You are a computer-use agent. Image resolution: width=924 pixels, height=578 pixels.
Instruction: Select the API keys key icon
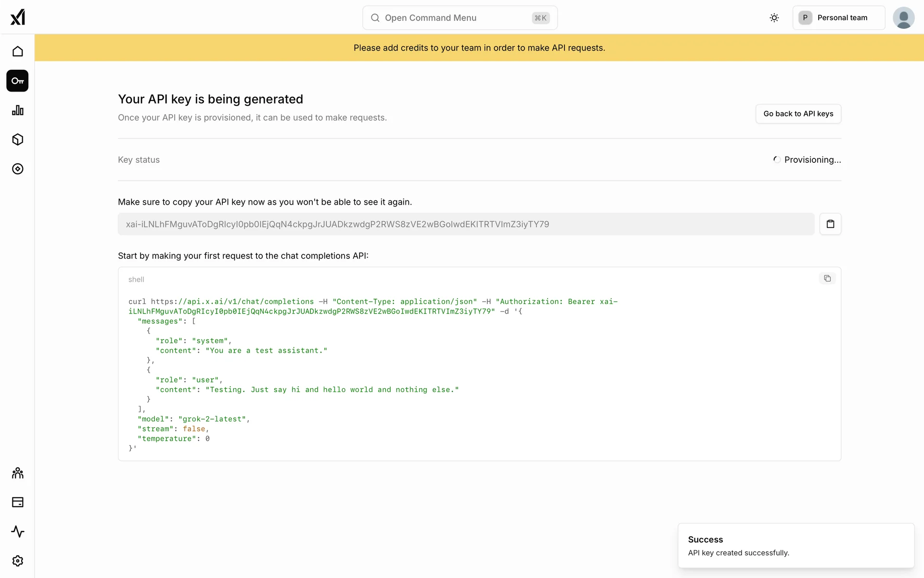[x=18, y=81]
